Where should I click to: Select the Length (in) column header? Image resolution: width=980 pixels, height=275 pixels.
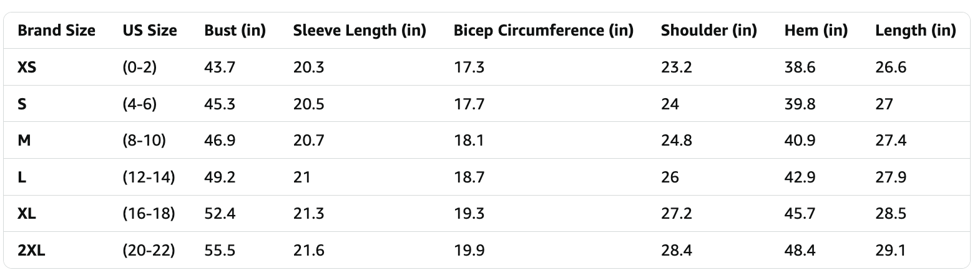pyautogui.click(x=915, y=31)
